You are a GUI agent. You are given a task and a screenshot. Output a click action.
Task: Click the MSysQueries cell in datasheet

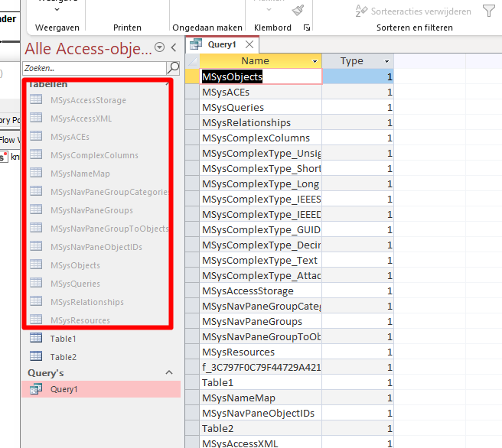[x=260, y=108]
